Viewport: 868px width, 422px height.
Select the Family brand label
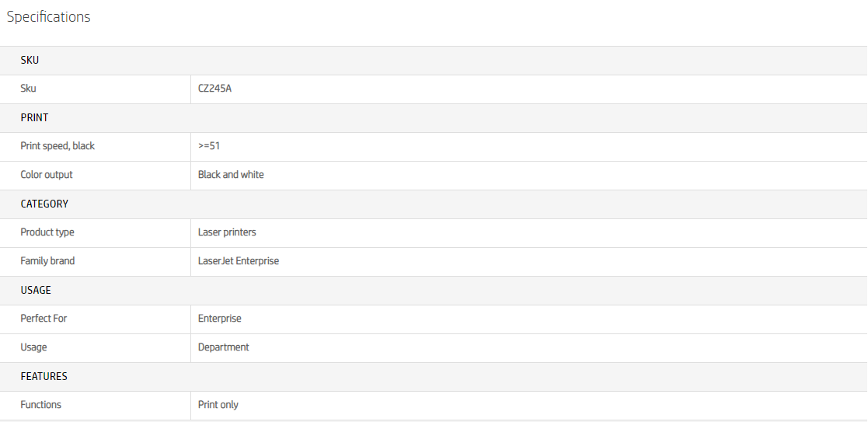pos(47,261)
